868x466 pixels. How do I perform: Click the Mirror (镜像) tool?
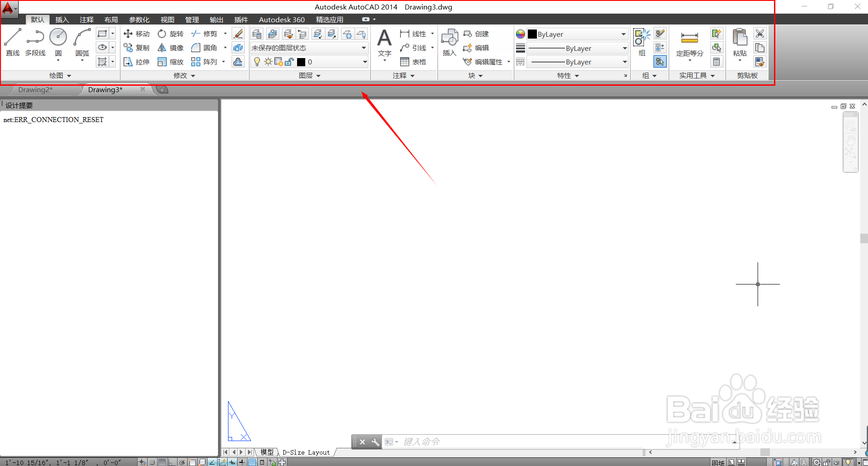170,48
